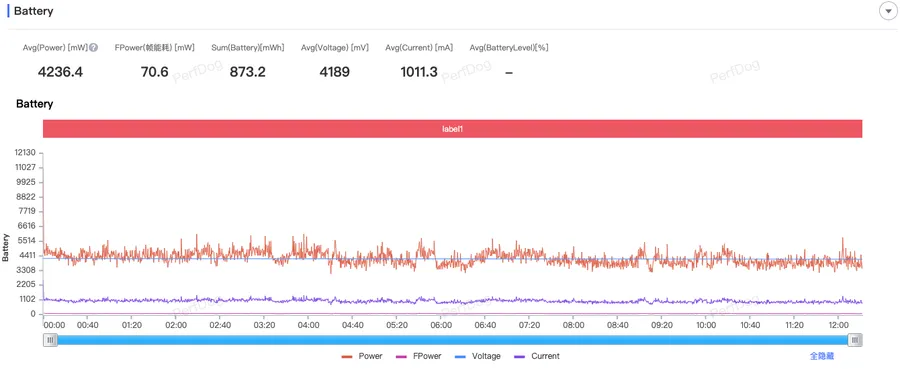This screenshot has height=369, width=900.
Task: Click the blue range slider track
Action: tap(453, 340)
